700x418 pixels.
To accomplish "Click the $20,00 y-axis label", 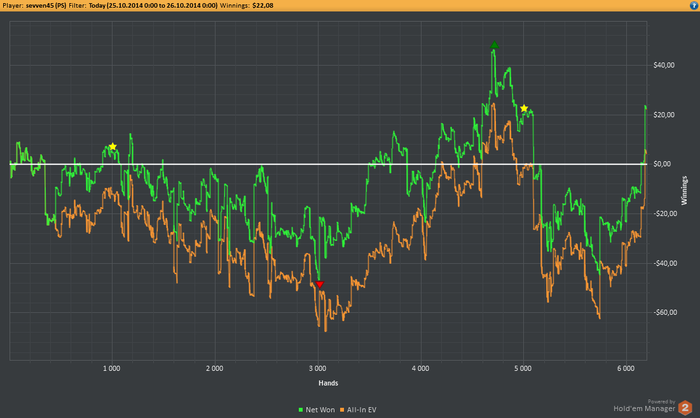I will coord(664,115).
